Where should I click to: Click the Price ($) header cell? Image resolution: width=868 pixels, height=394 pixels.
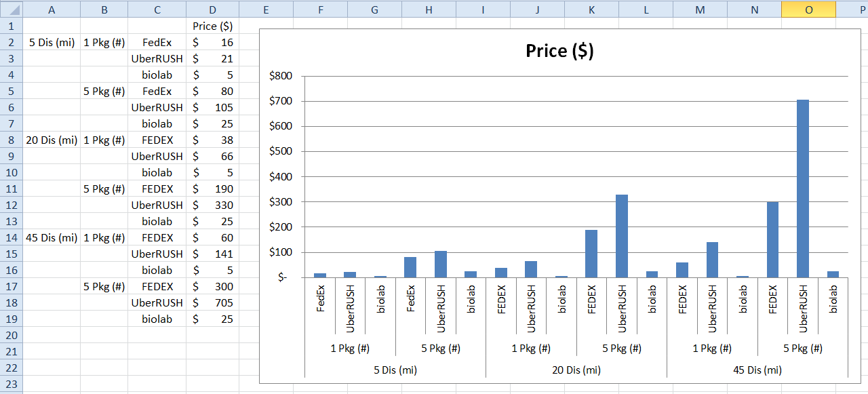(x=213, y=26)
